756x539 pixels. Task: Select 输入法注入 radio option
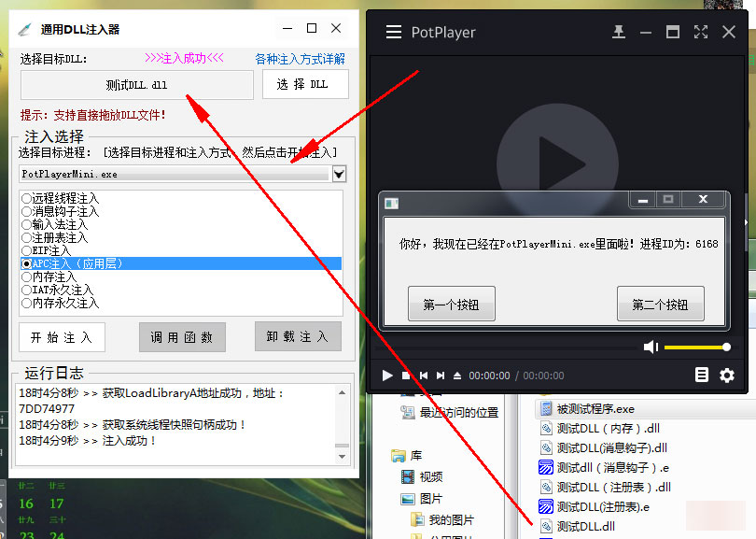click(54, 224)
